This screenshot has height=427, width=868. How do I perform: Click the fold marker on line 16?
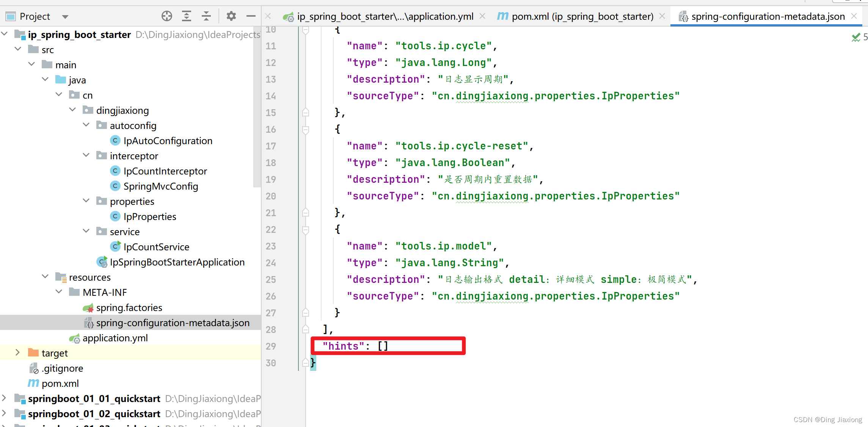(306, 129)
